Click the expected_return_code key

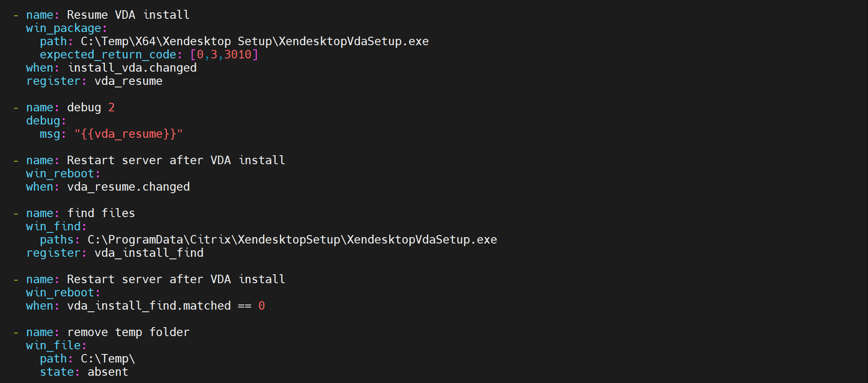pos(108,55)
